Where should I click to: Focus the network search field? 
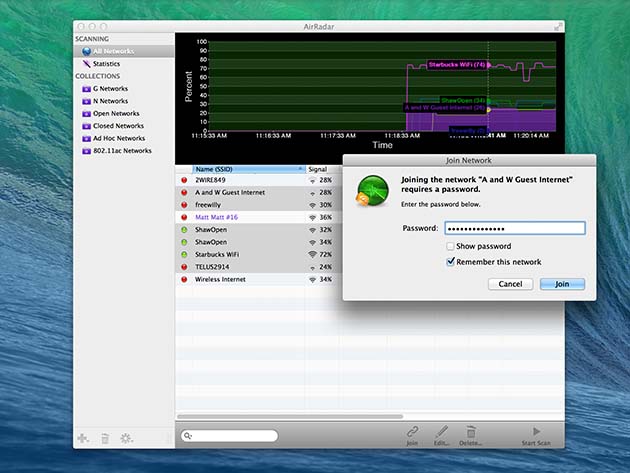click(229, 436)
